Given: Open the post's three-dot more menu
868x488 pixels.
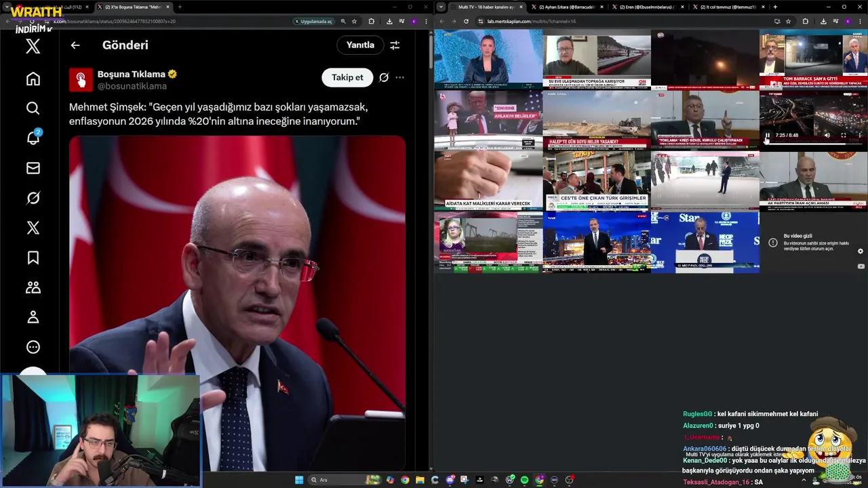Looking at the screenshot, I should [x=399, y=77].
